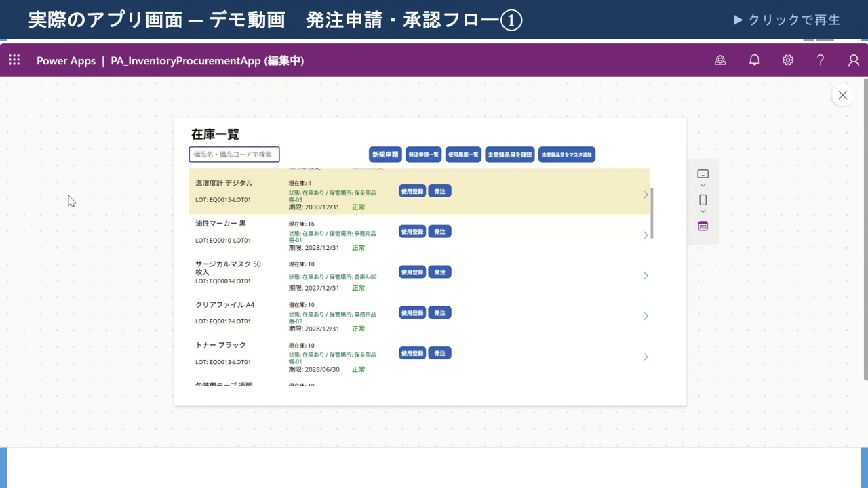Screen dimensions: 868x488
Task: Choose browser window preview icon
Action: point(703,226)
